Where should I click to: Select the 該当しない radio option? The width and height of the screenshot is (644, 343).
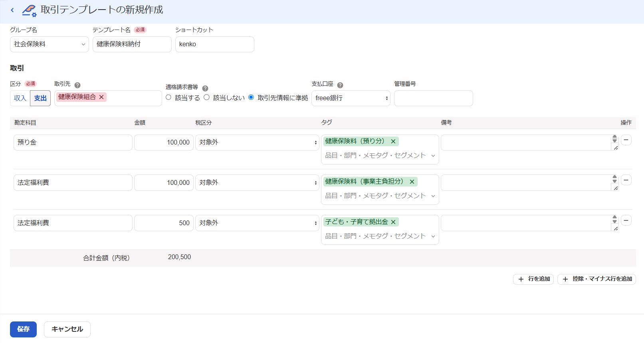pyautogui.click(x=206, y=97)
